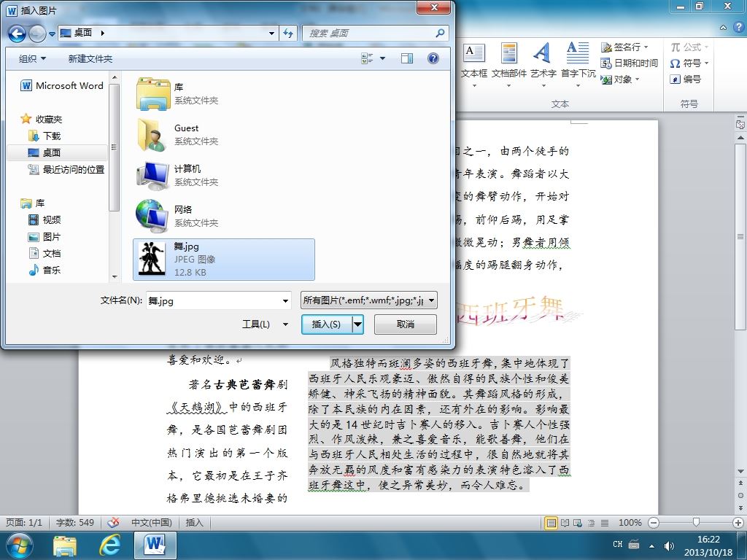The image size is (747, 560).
Task: Click the navigation pane scroll down arrow
Action: click(115, 276)
